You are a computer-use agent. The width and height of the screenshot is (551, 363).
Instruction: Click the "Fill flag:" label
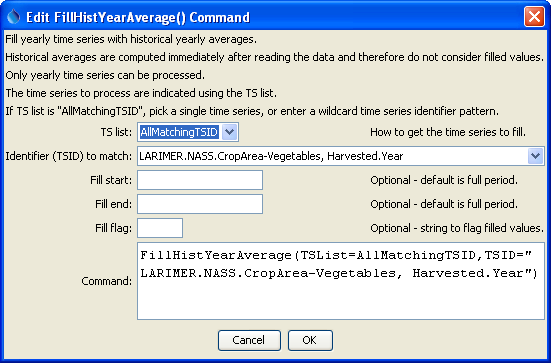click(114, 228)
